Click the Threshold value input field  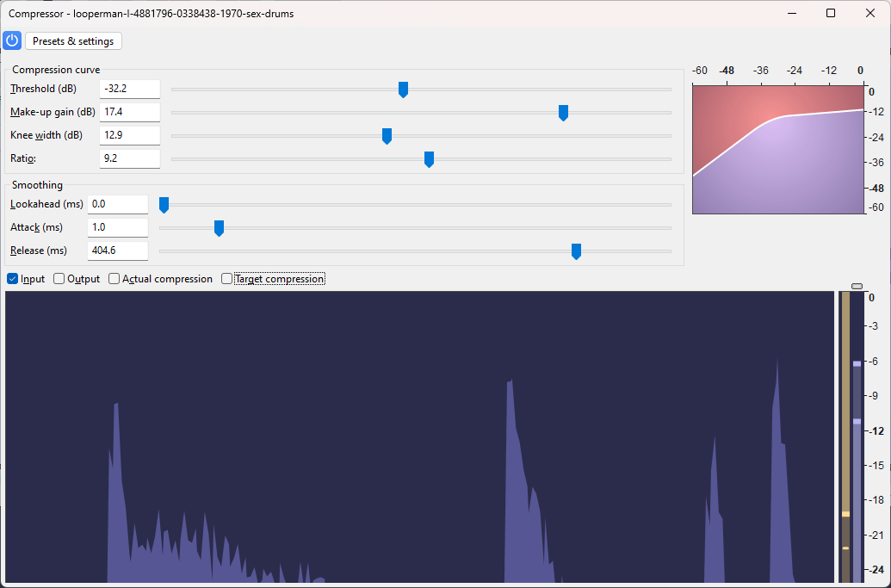pyautogui.click(x=129, y=88)
